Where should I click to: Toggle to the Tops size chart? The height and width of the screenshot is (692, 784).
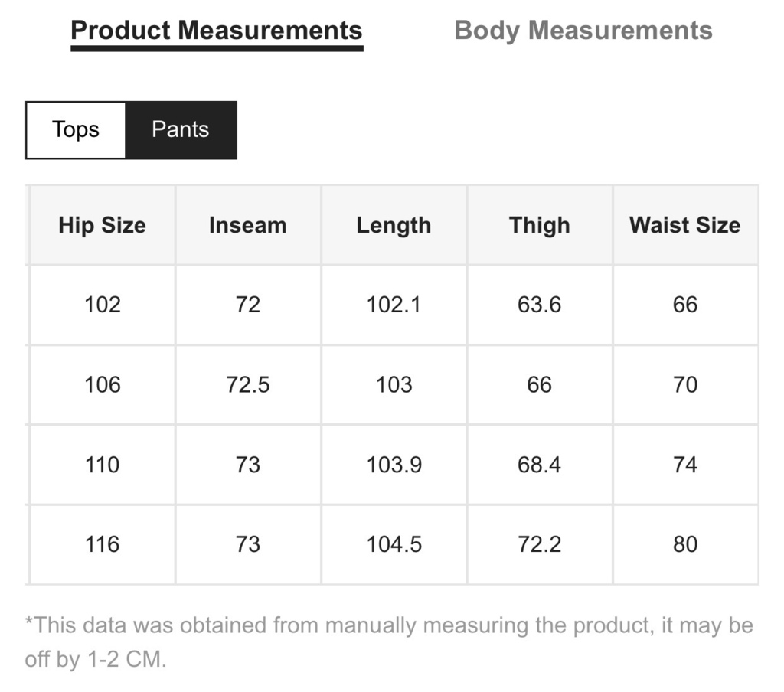(76, 130)
